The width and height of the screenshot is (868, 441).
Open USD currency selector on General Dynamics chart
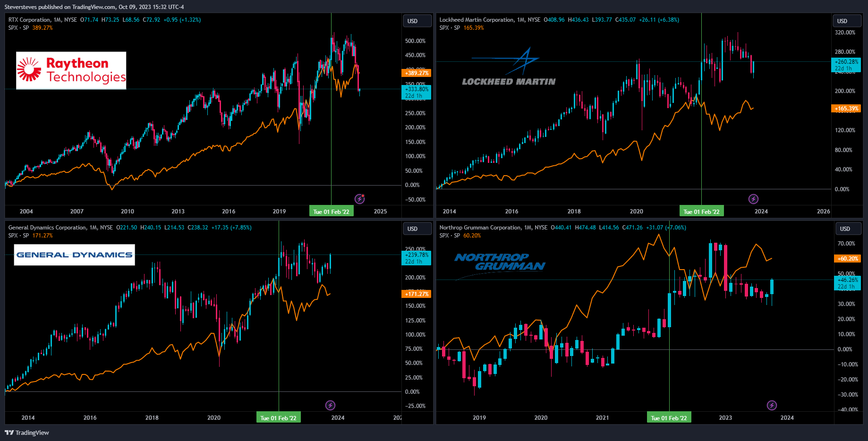tap(417, 229)
